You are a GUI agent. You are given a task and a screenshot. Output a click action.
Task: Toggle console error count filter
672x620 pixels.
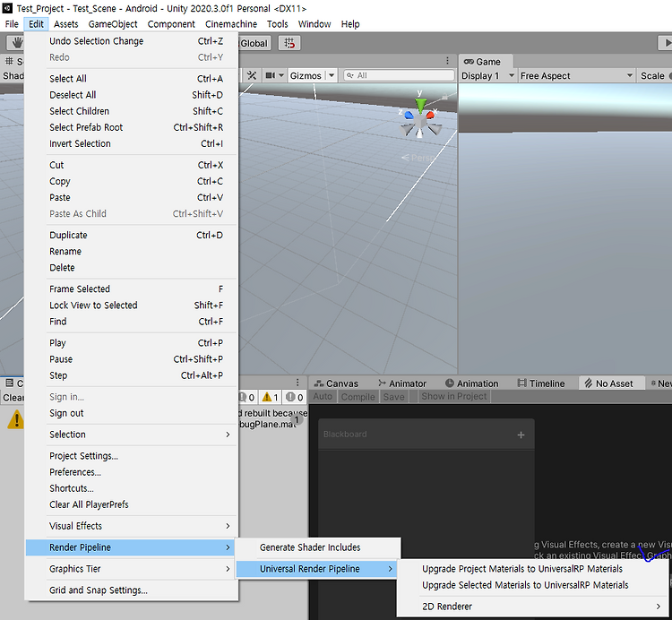295,397
